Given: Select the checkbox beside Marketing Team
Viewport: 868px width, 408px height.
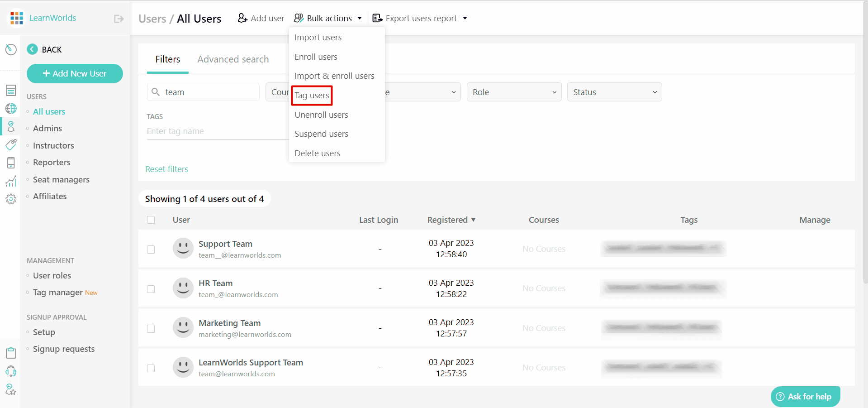Looking at the screenshot, I should [151, 329].
